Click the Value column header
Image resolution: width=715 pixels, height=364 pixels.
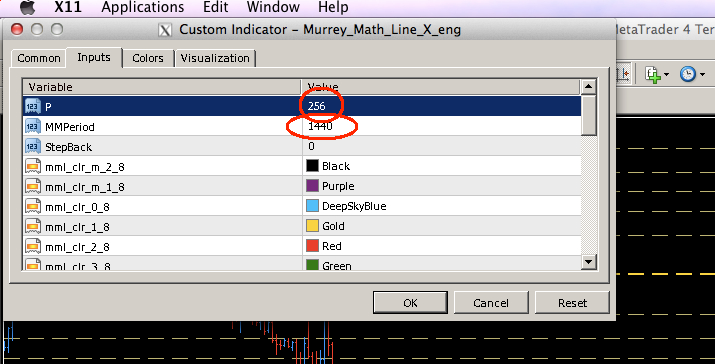pyautogui.click(x=441, y=87)
